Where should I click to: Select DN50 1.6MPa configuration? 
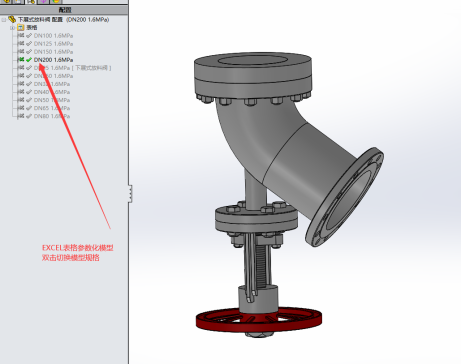coord(52,100)
